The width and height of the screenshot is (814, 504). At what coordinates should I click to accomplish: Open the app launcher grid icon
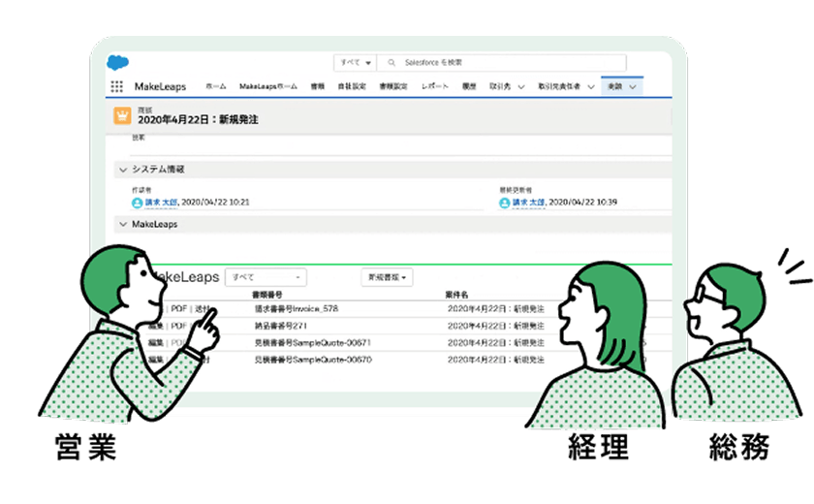(117, 86)
